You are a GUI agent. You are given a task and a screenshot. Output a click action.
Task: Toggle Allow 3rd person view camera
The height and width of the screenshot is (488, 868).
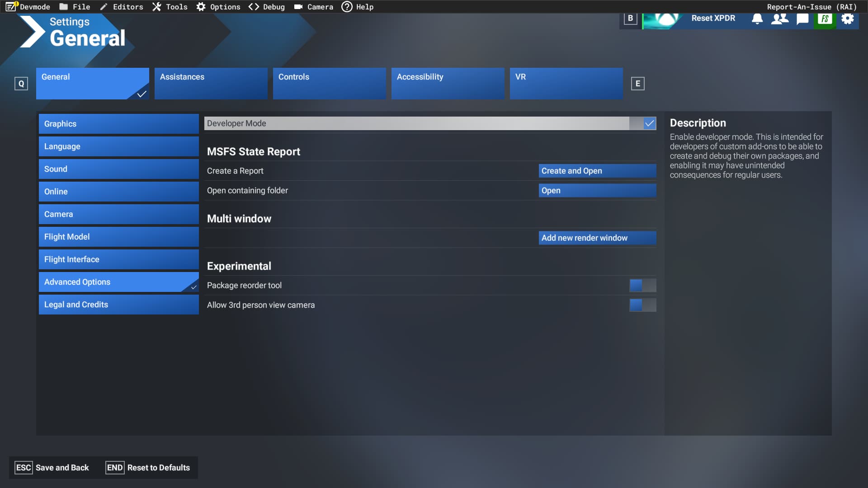(642, 305)
